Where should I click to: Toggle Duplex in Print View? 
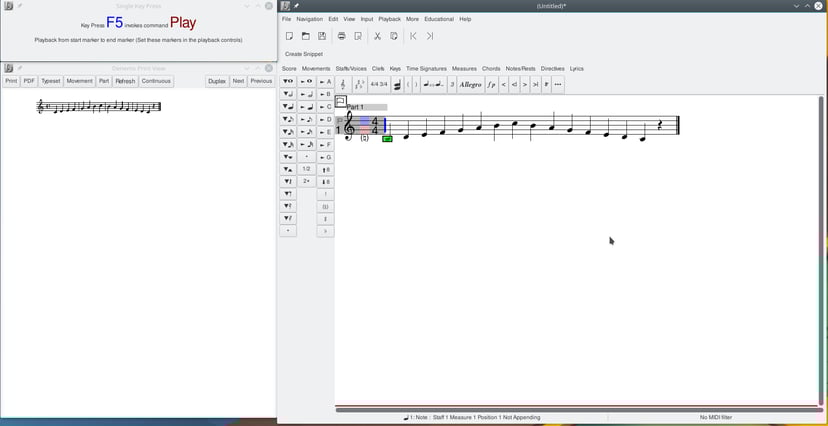tap(217, 81)
